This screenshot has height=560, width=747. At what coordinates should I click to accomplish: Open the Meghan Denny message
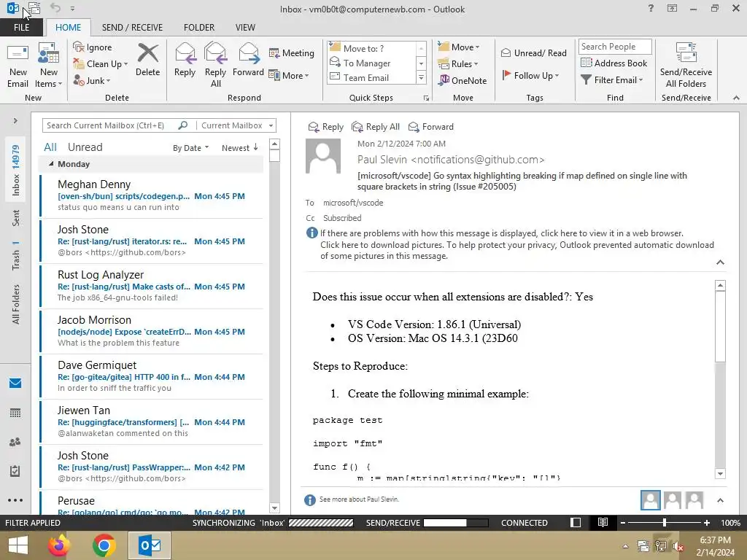click(x=152, y=195)
